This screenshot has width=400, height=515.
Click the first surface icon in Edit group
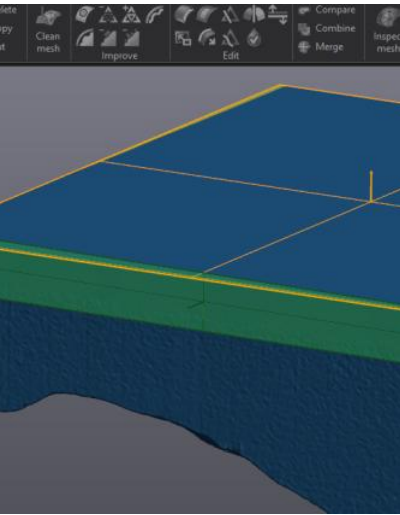184,15
